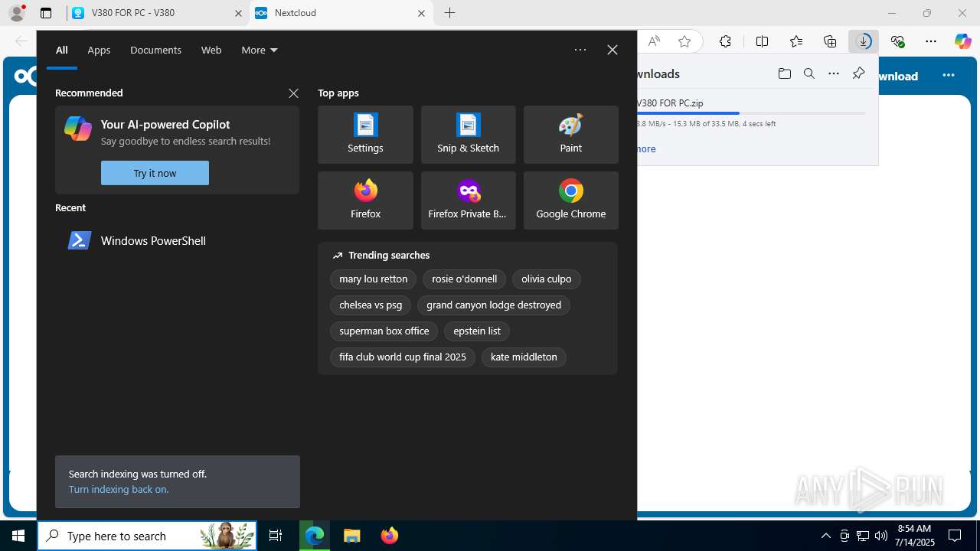Screen dimensions: 980x551
Task: Open Task View on taskbar
Action: (276, 536)
